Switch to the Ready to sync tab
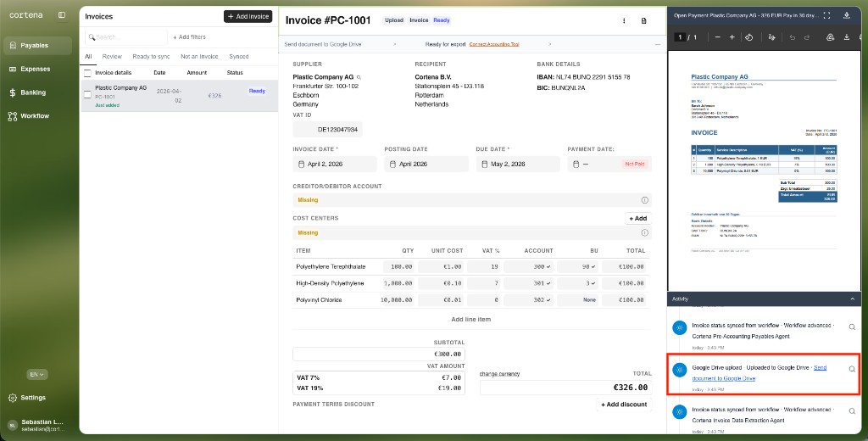This screenshot has height=441, width=868. coord(151,57)
